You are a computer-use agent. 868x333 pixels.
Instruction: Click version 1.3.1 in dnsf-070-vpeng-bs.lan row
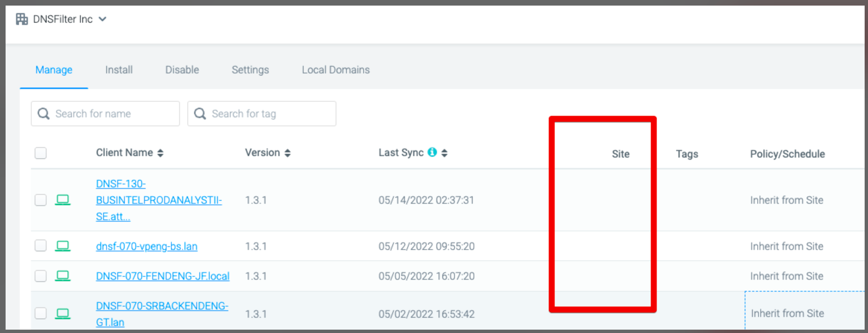tap(256, 246)
